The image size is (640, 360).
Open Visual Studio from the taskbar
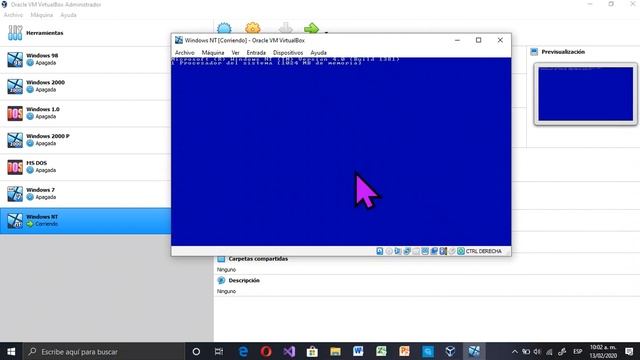[289, 351]
